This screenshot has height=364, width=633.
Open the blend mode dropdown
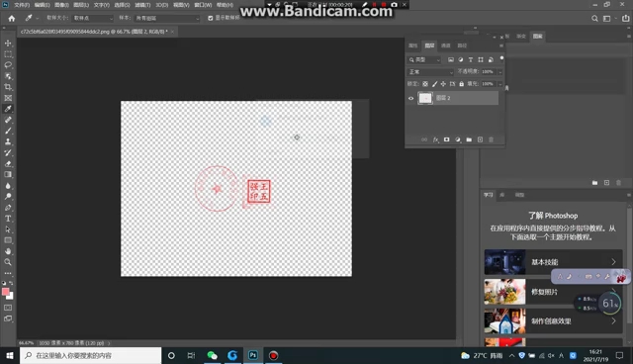[430, 72]
